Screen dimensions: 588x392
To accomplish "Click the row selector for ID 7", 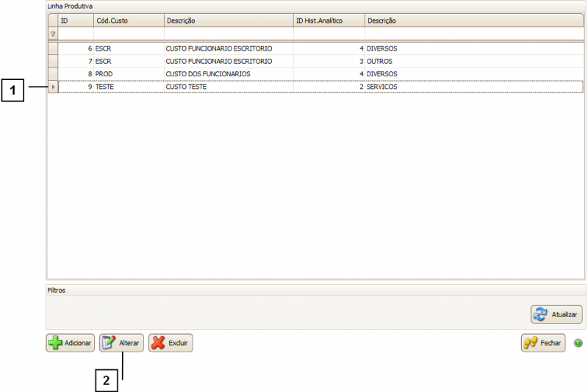I will [53, 61].
